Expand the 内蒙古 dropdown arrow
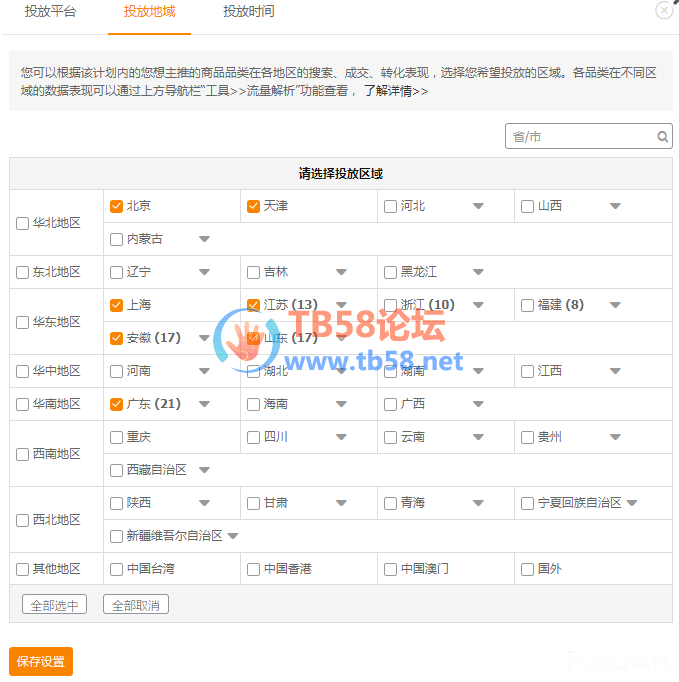The height and width of the screenshot is (682, 679). coord(204,239)
